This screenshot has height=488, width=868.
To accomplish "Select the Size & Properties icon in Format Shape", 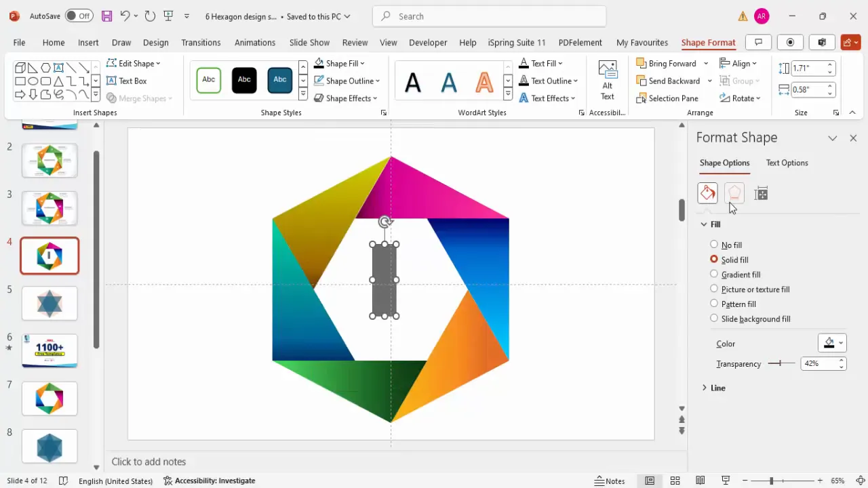I will 761,193.
